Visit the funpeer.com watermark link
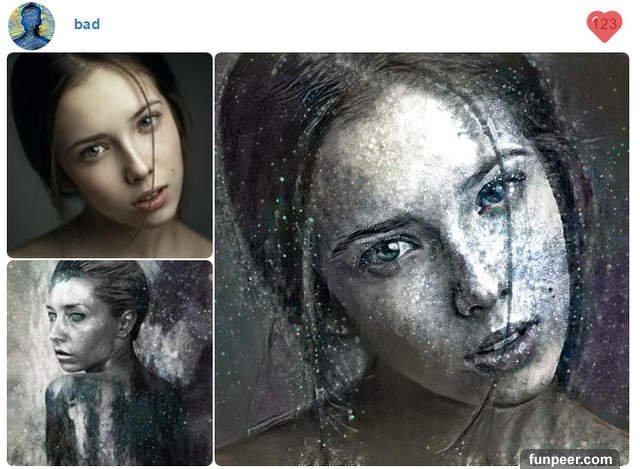This screenshot has height=469, width=640. point(570,459)
